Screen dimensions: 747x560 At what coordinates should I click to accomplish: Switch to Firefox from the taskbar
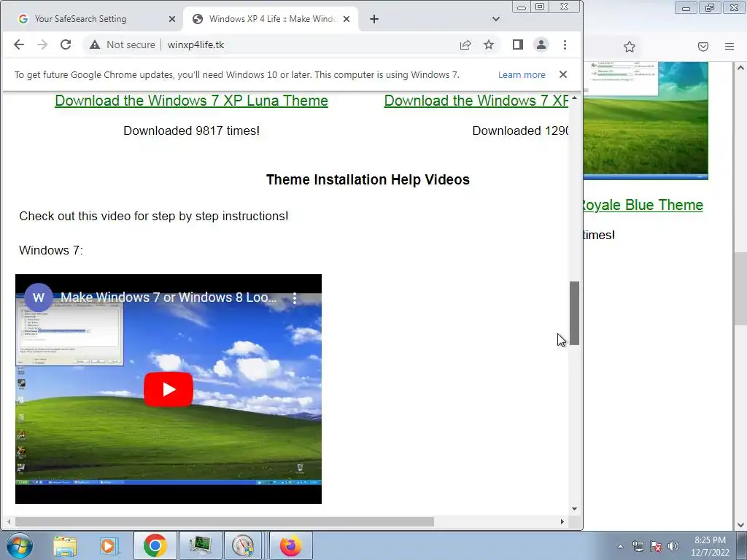pyautogui.click(x=291, y=545)
